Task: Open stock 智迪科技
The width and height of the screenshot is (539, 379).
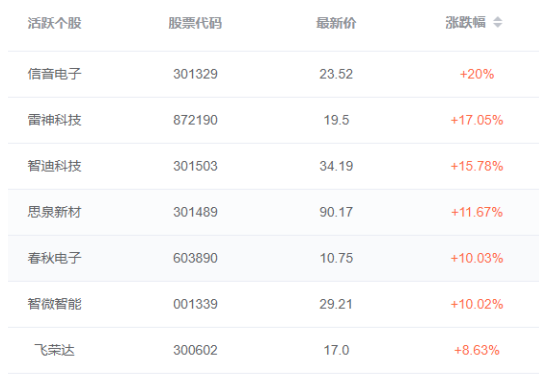Action: click(54, 166)
